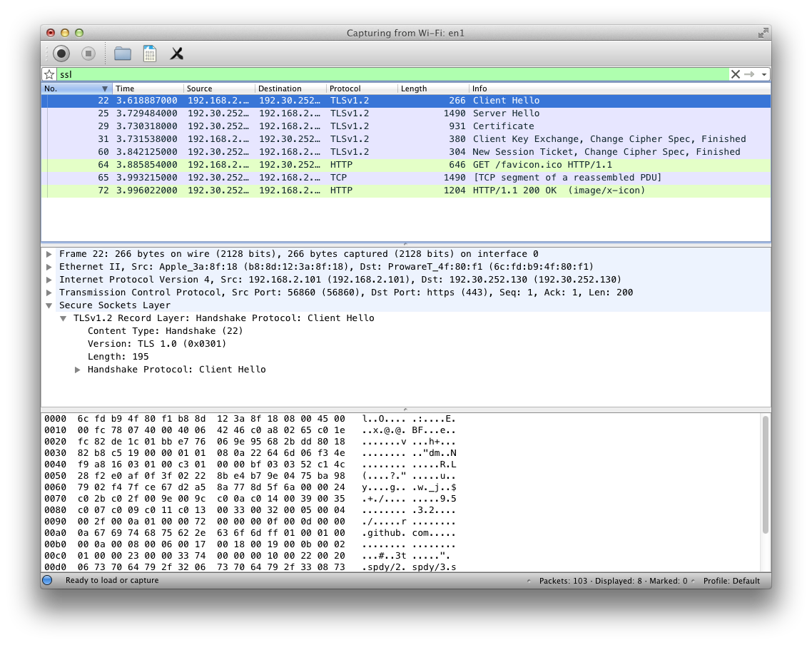
Task: Click splitter handle above packet details
Action: coord(406,244)
